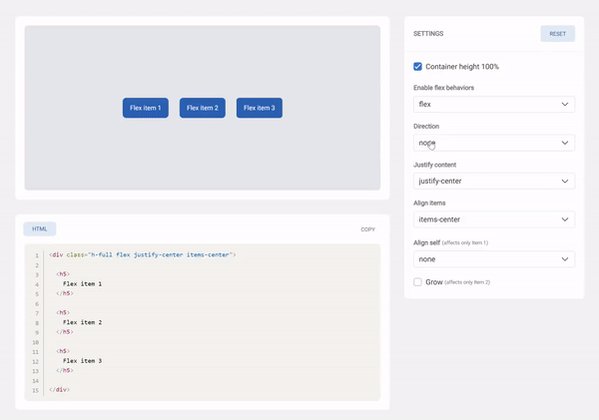Click the 'Align self' label text
This screenshot has width=599, height=420.
[x=427, y=243]
